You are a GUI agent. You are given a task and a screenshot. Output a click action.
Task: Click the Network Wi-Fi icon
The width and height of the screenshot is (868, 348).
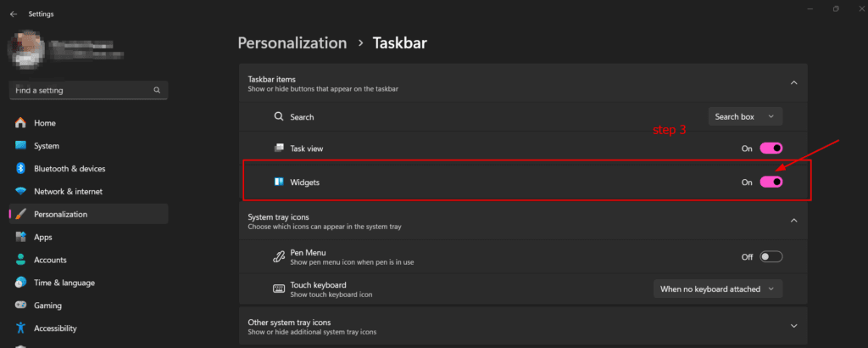[x=20, y=191]
